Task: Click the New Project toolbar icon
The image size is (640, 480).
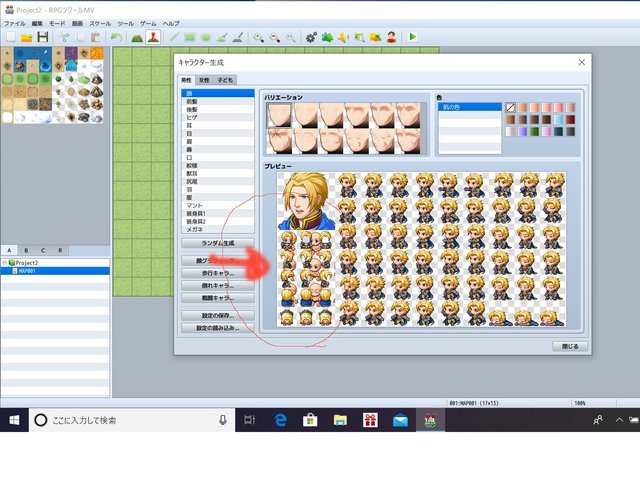Action: 11,37
